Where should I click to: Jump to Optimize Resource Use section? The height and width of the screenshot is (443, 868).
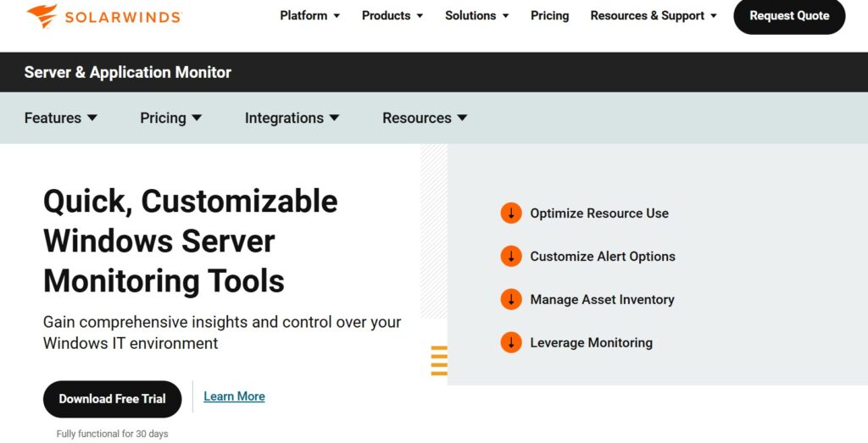(599, 213)
